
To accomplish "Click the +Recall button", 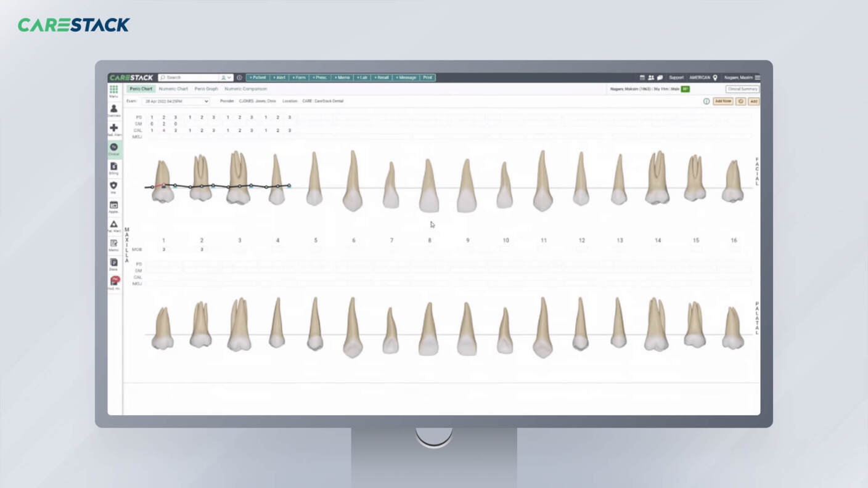I will pos(381,78).
